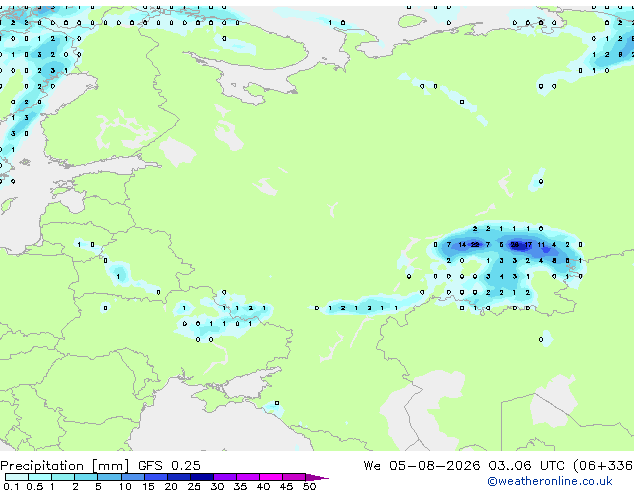Click the "28" precipitation value on the map

515,245
